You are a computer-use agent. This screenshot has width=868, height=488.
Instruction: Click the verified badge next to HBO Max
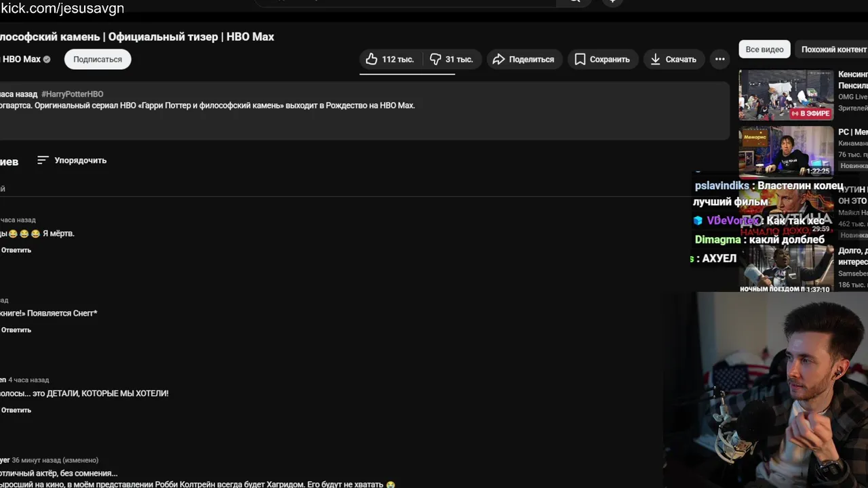coord(47,60)
